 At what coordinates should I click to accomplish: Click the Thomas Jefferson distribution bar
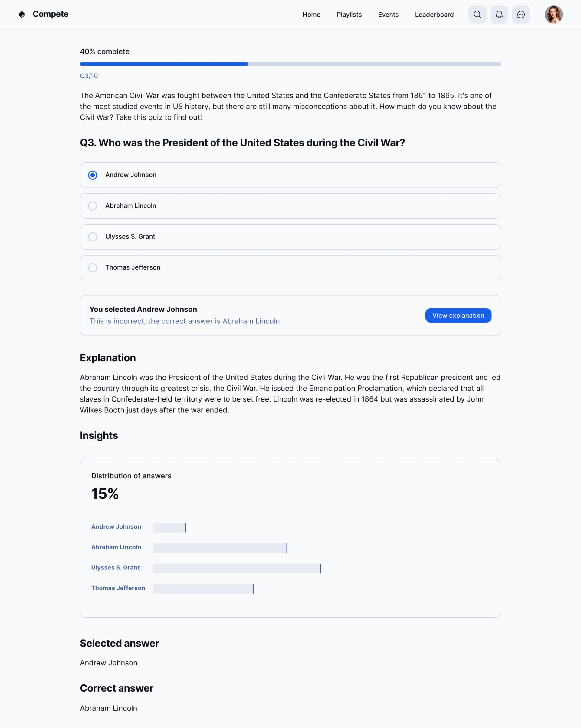pyautogui.click(x=203, y=589)
